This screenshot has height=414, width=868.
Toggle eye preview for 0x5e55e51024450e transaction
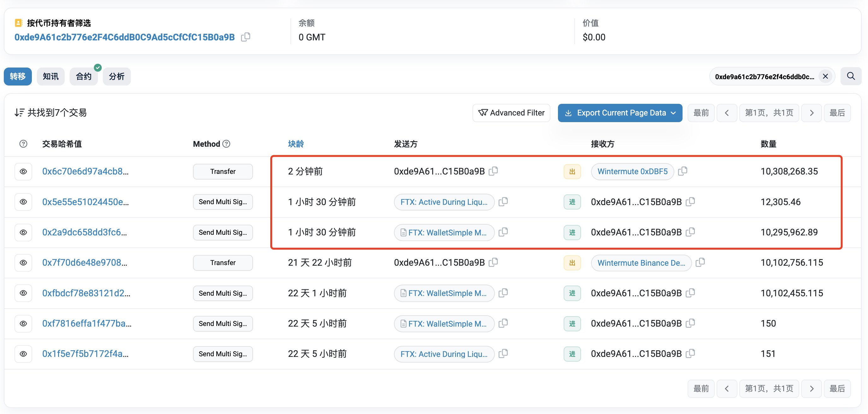pos(23,202)
